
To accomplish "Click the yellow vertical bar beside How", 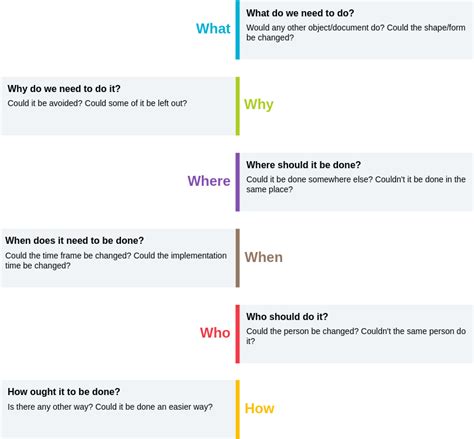I will tap(238, 410).
